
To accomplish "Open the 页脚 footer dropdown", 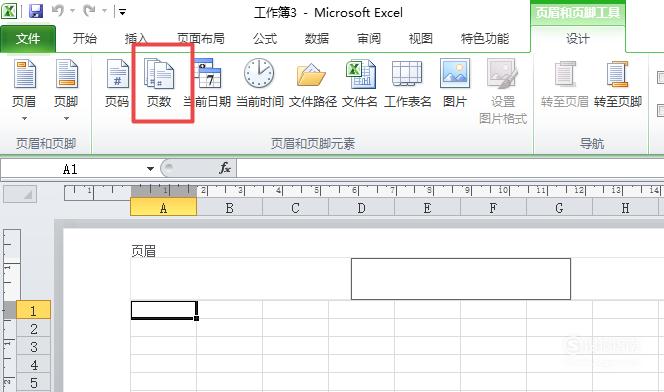I will (66, 90).
